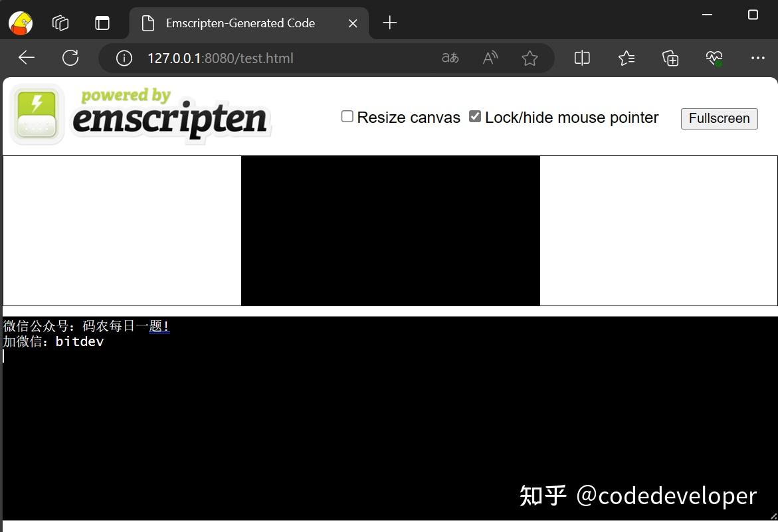This screenshot has width=778, height=532.
Task: Add page to favorites star icon
Action: coord(530,58)
